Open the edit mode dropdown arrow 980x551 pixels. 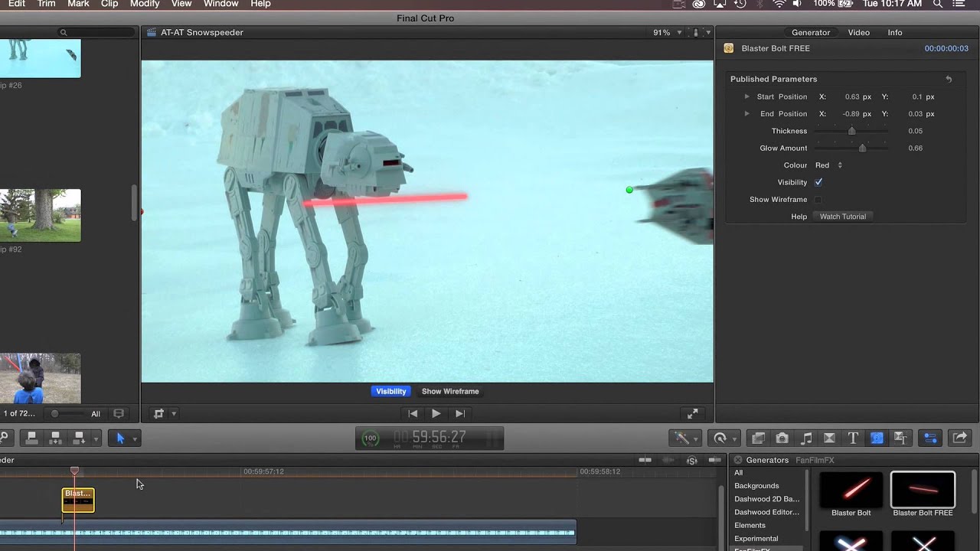click(96, 439)
